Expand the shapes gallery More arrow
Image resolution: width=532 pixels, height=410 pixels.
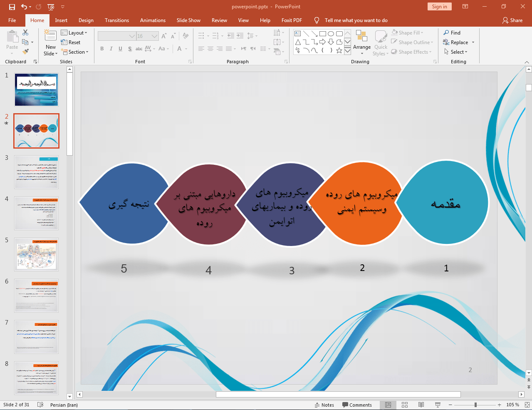tap(347, 50)
